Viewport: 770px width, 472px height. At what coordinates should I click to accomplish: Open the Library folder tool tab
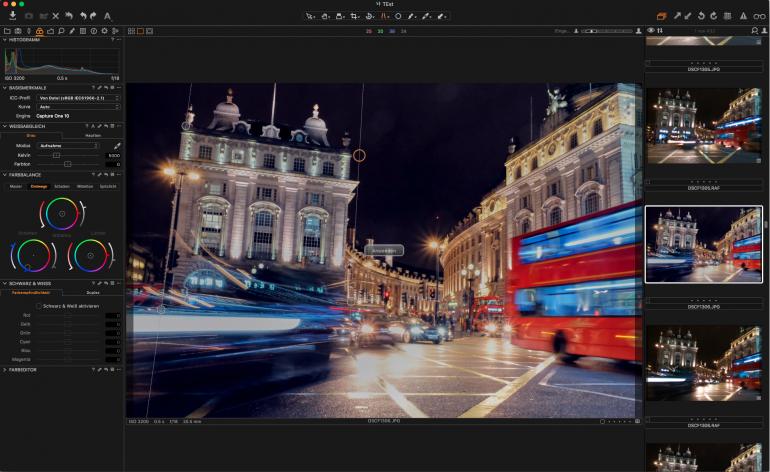tap(7, 31)
